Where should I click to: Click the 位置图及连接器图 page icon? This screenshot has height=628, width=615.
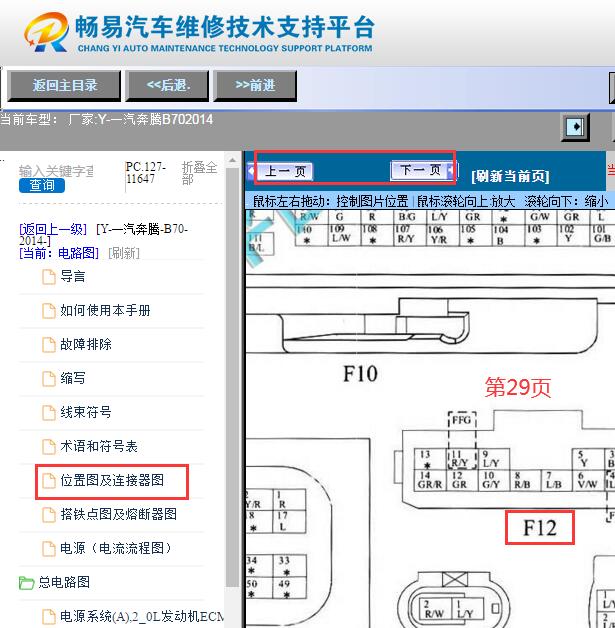[49, 481]
